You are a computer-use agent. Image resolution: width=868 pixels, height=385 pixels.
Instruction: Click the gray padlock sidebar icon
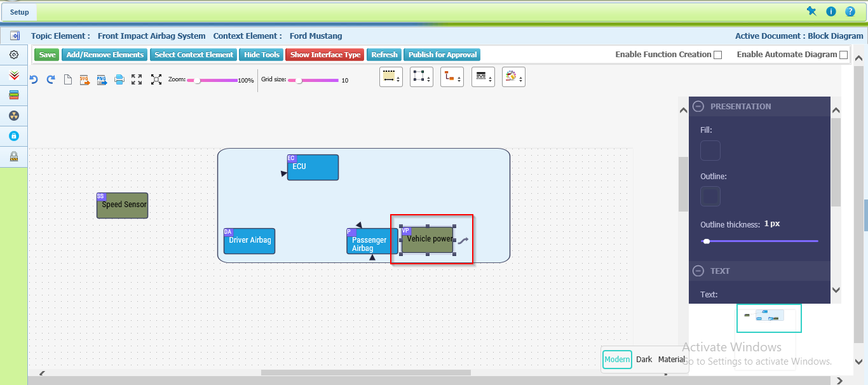point(14,156)
